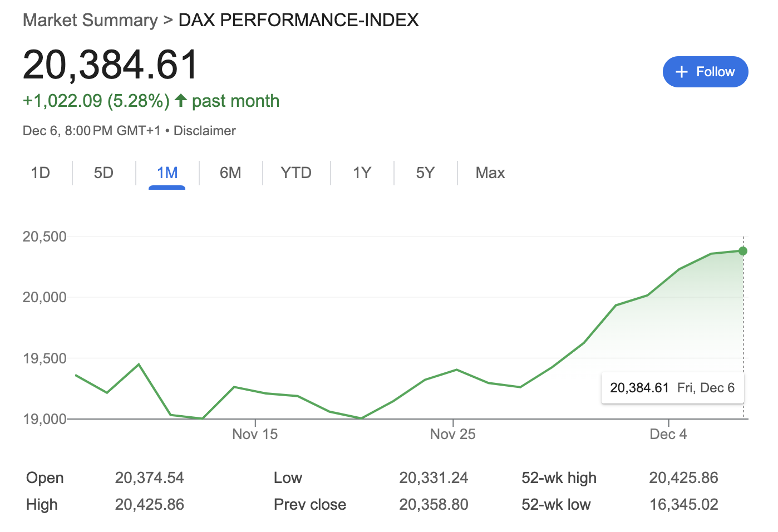Screen dimensions: 778x532
Task: Open the Disclaimer link
Action: pos(204,131)
